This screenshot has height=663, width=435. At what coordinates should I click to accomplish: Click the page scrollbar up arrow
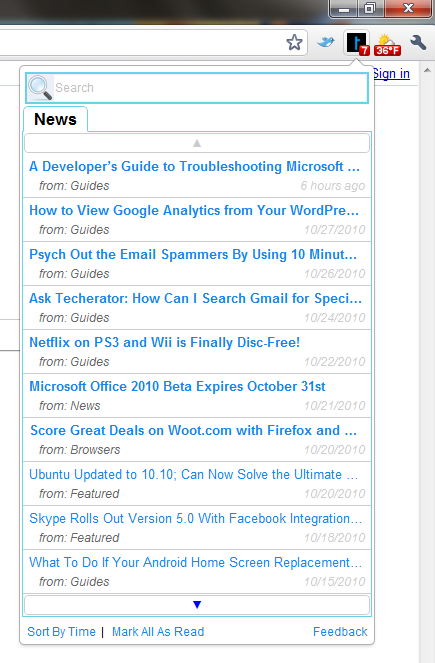coord(427,70)
